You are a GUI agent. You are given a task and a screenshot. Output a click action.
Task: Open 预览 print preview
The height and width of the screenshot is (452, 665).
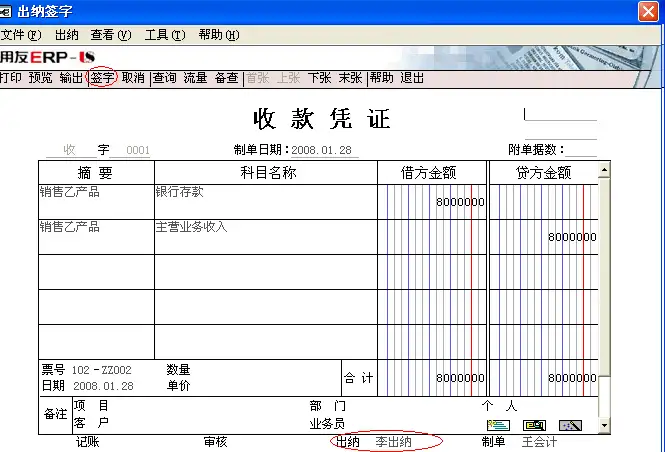pyautogui.click(x=40, y=78)
